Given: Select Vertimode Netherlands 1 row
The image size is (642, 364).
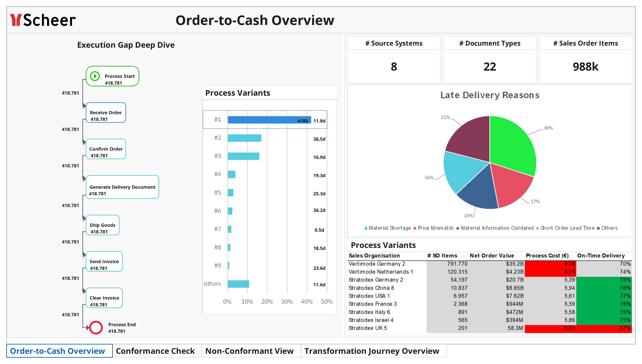Looking at the screenshot, I should (490, 272).
